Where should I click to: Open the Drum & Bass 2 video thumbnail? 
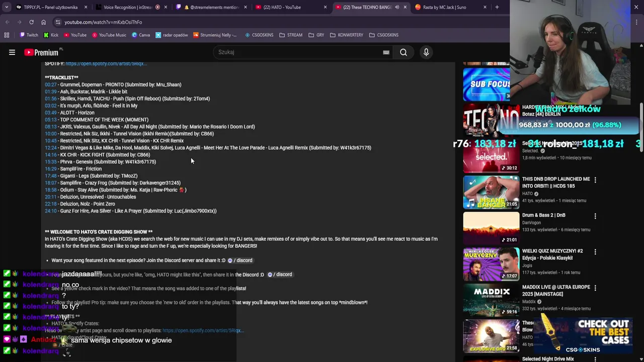pos(491,228)
